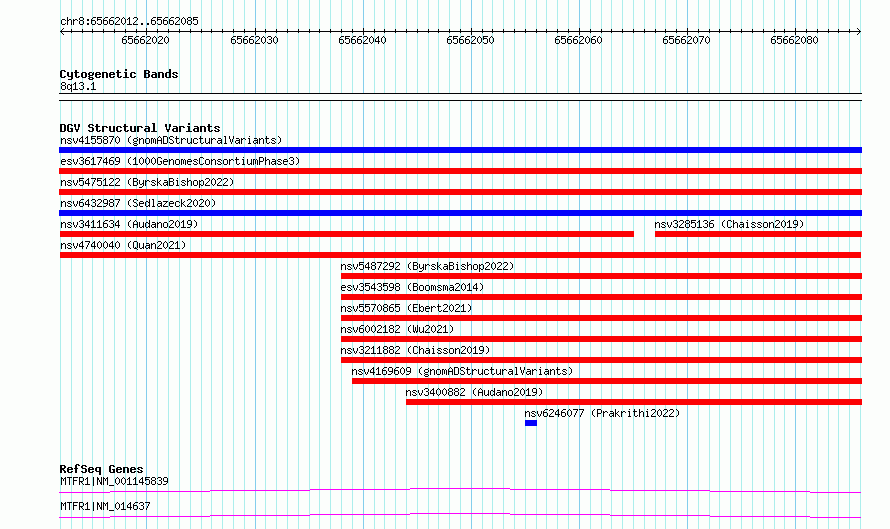The width and height of the screenshot is (890, 529).
Task: Open the nsv6002182 (Wu2021) label
Action: pyautogui.click(x=397, y=329)
